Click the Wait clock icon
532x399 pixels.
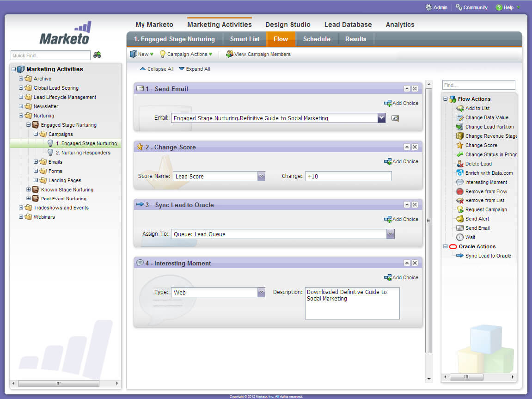point(460,237)
